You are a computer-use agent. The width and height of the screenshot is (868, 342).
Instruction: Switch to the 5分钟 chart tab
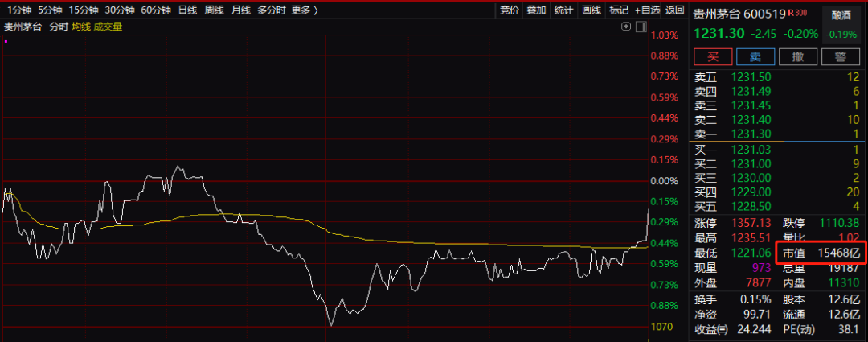click(50, 10)
